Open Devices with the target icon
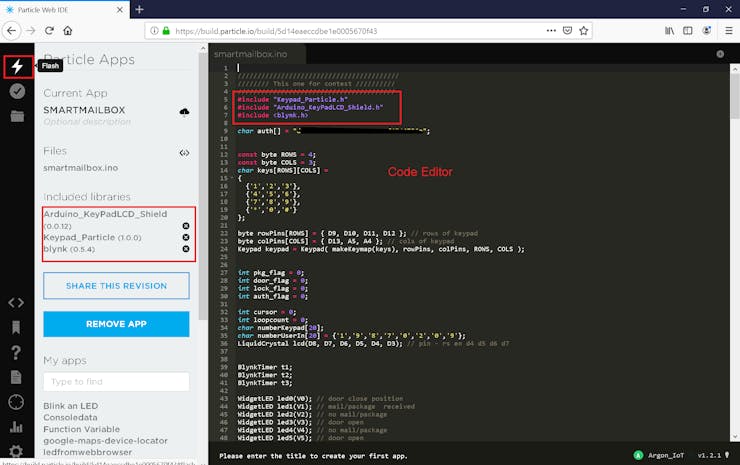Viewport: 740px width, 465px height. click(16, 402)
